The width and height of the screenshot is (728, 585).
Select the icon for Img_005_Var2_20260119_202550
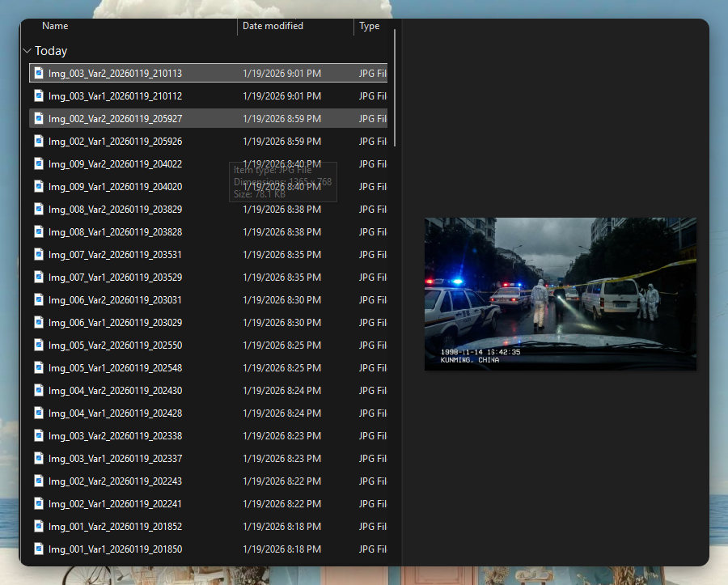click(x=38, y=345)
